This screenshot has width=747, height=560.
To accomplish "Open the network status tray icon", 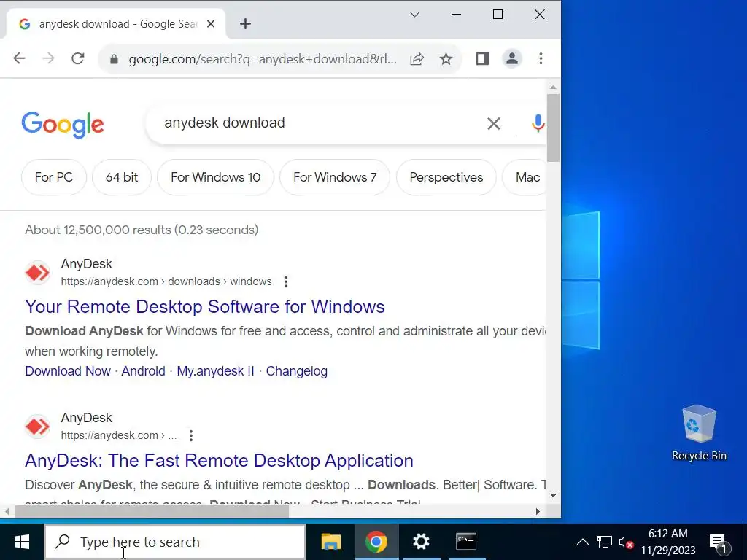I will (x=605, y=542).
